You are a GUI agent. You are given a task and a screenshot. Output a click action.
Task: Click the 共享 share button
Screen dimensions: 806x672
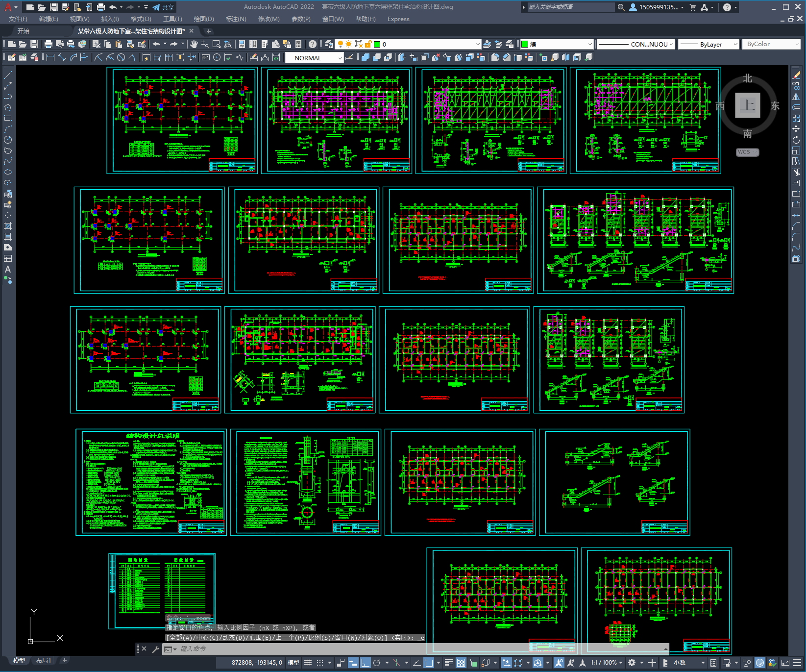pos(164,7)
